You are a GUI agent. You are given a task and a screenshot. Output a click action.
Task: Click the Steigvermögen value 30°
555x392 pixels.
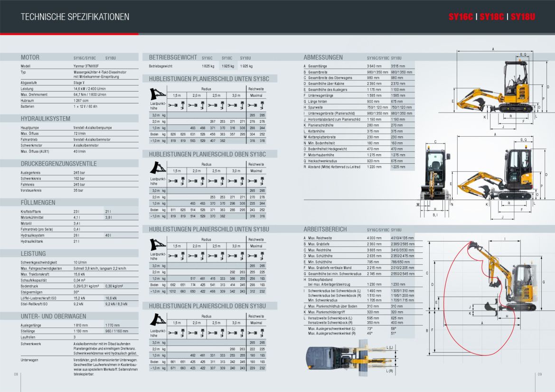tap(76, 292)
